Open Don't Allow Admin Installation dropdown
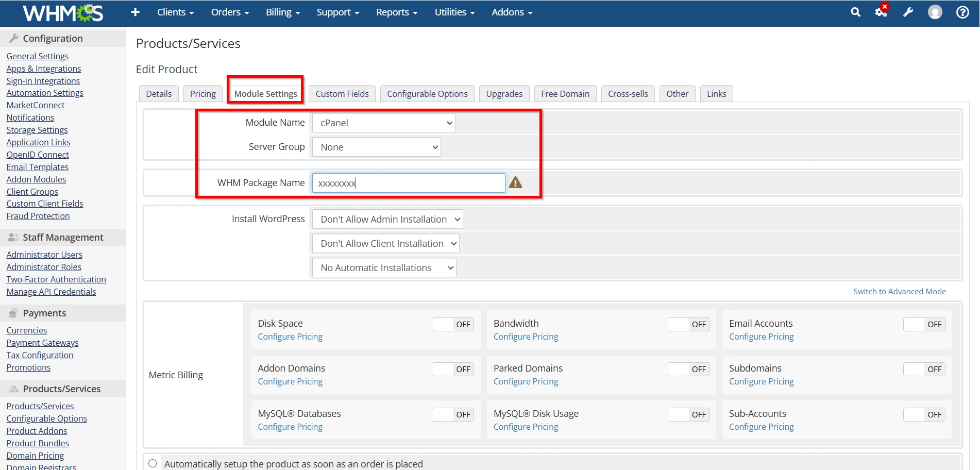 coord(387,219)
